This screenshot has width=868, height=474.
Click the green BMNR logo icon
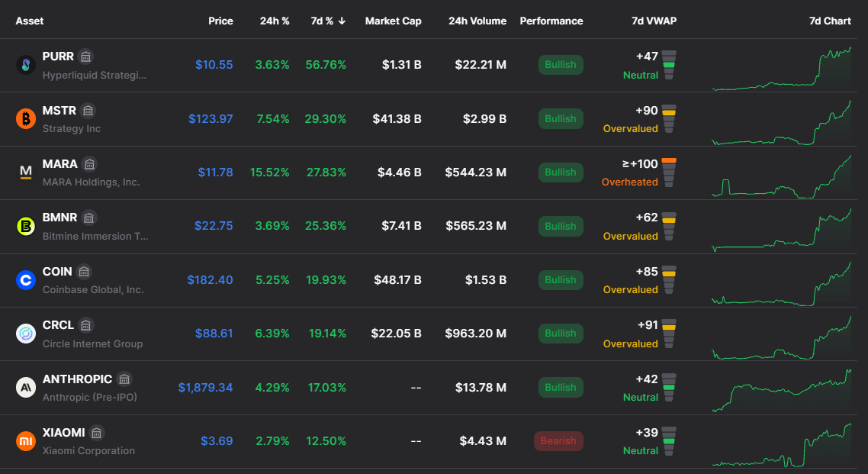click(x=26, y=227)
